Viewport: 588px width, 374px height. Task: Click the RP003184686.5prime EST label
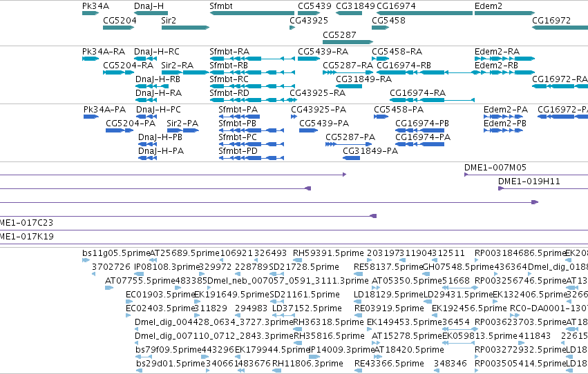pyautogui.click(x=520, y=253)
